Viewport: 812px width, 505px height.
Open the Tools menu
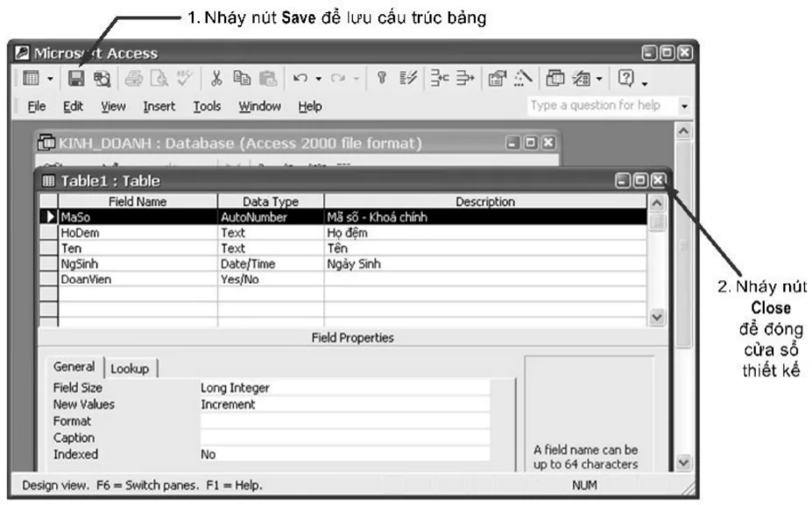[x=207, y=107]
